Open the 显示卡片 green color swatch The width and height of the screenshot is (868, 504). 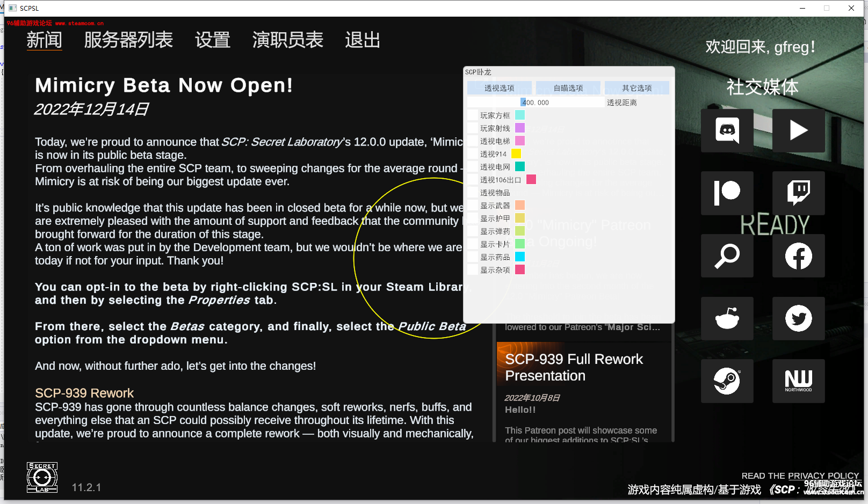point(520,244)
